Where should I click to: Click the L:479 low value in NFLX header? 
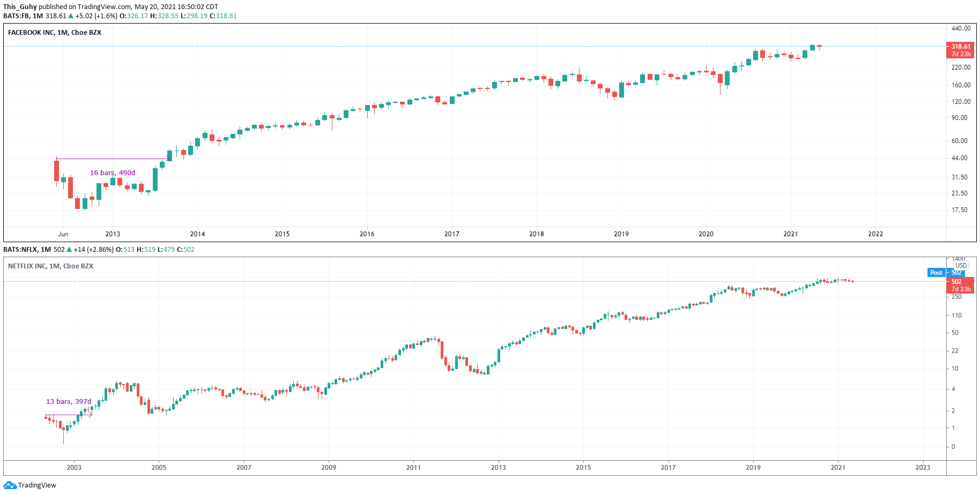tap(166, 250)
